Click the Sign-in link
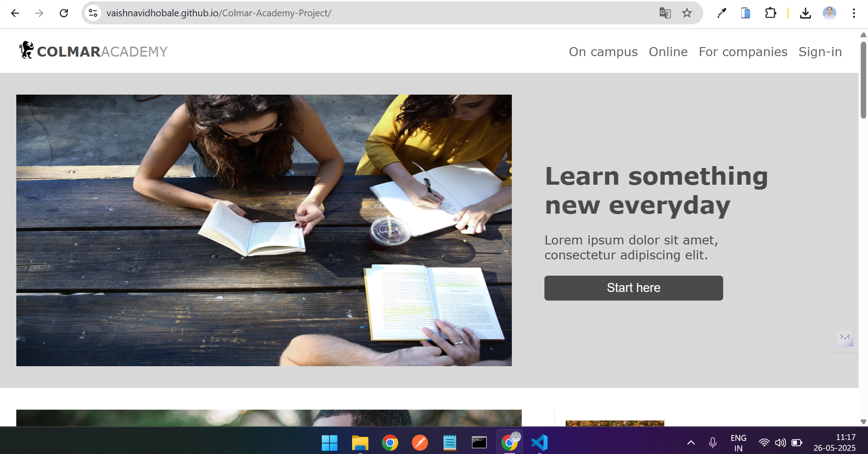Image resolution: width=868 pixels, height=454 pixels. [x=820, y=52]
